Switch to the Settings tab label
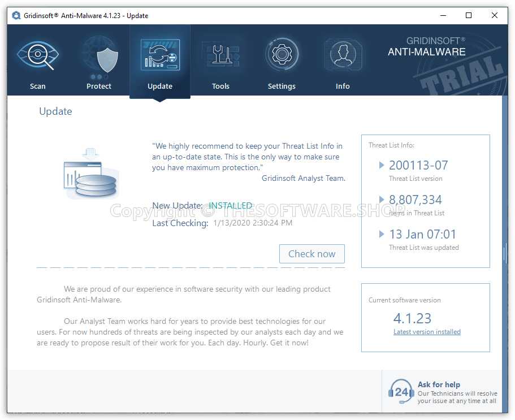The height and width of the screenshot is (420, 515). click(x=282, y=86)
